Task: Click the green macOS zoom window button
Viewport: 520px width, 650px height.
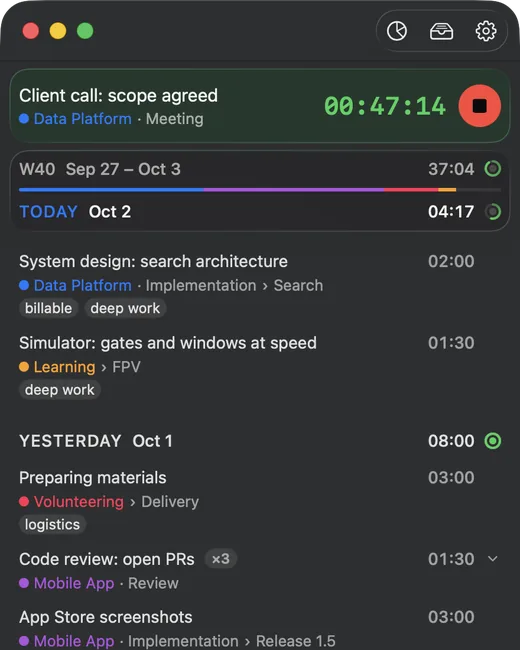Action: (85, 31)
